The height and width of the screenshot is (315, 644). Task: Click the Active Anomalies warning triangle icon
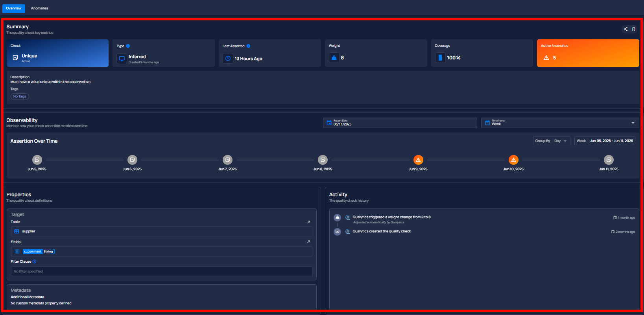coord(546,58)
